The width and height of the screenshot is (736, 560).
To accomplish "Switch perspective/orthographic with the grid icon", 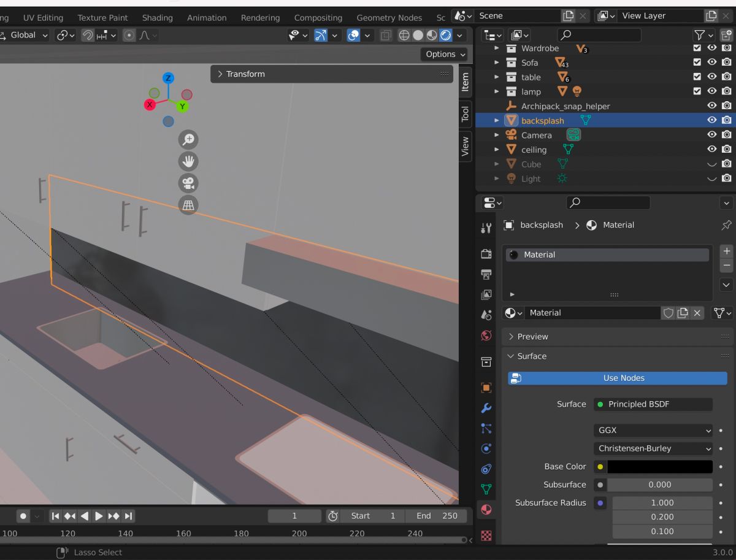I will [188, 205].
